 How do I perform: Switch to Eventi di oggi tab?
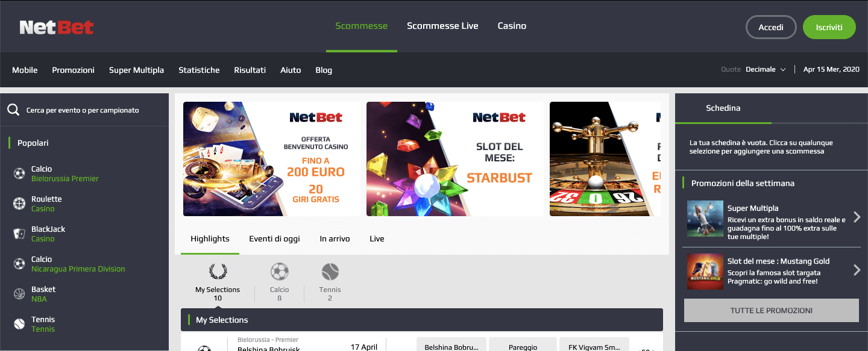pos(274,239)
